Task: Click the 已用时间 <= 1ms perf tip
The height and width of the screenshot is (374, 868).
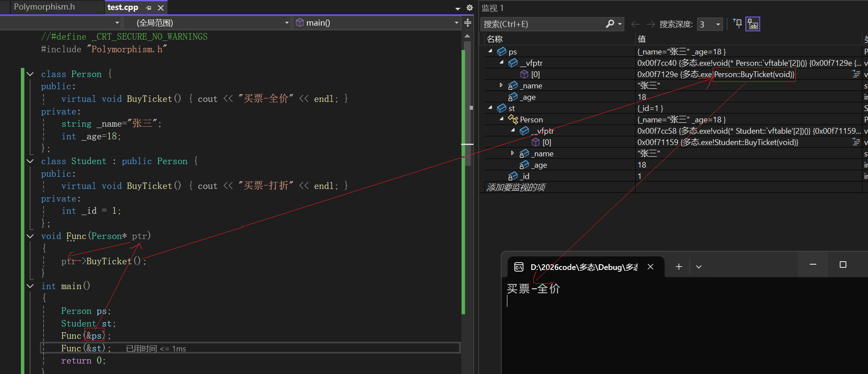Action: coord(156,349)
